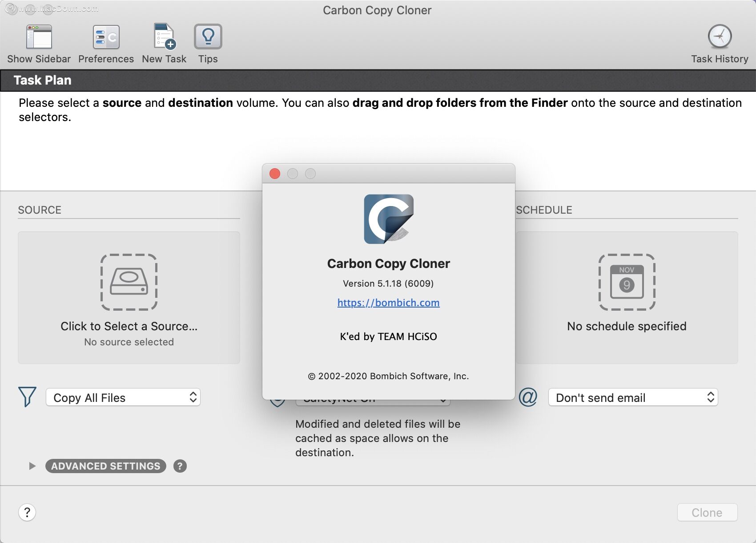Open the https://bombich.com link
This screenshot has height=543, width=756.
(388, 303)
